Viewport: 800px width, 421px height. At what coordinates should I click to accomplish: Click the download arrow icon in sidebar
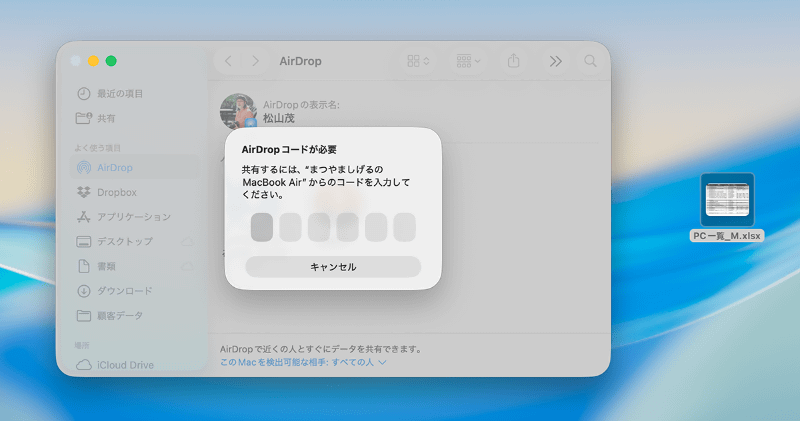(84, 291)
